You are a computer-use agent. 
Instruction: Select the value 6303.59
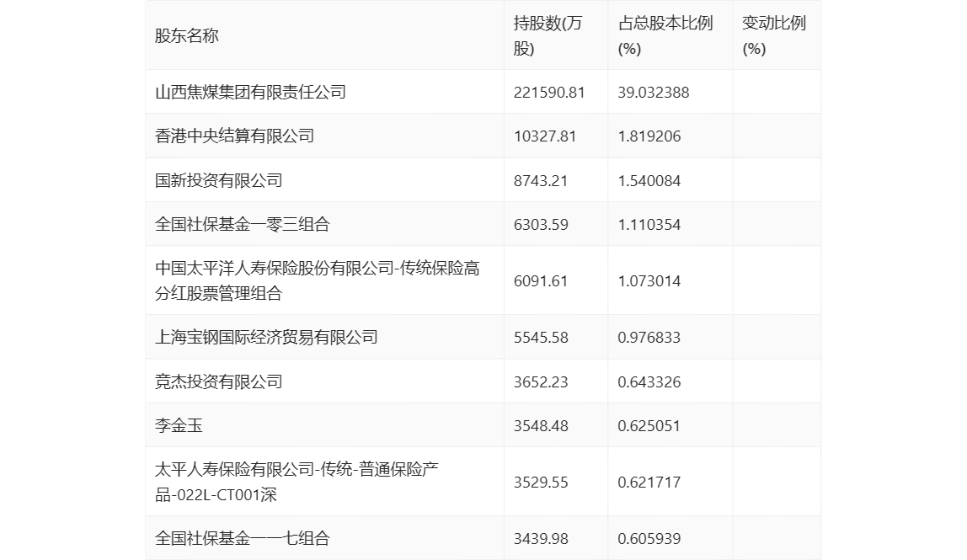point(541,225)
